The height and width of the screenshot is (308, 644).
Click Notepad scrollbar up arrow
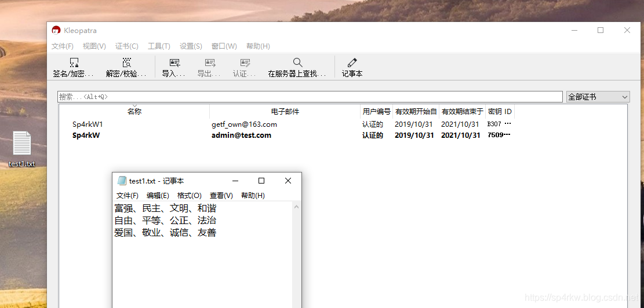[297, 207]
